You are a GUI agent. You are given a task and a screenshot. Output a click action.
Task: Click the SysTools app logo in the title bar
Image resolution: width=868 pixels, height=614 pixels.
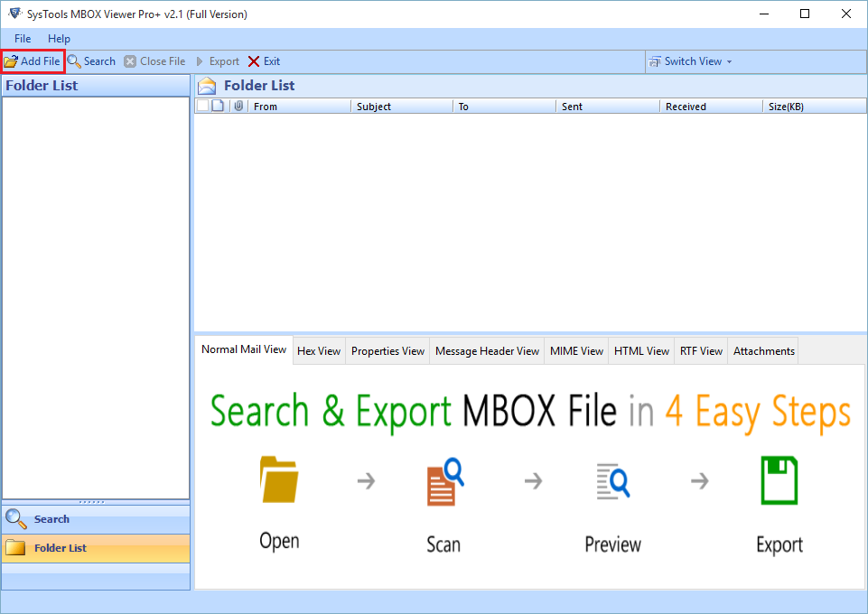tap(15, 14)
